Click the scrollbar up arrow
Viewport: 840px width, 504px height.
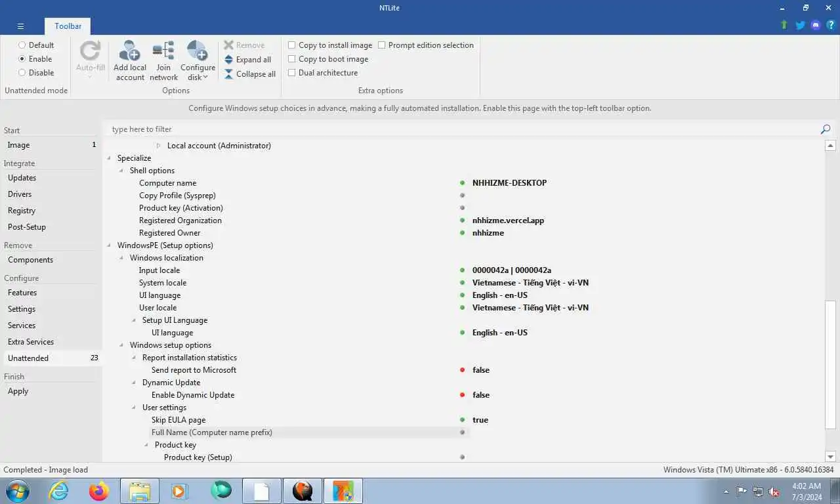[x=830, y=146]
